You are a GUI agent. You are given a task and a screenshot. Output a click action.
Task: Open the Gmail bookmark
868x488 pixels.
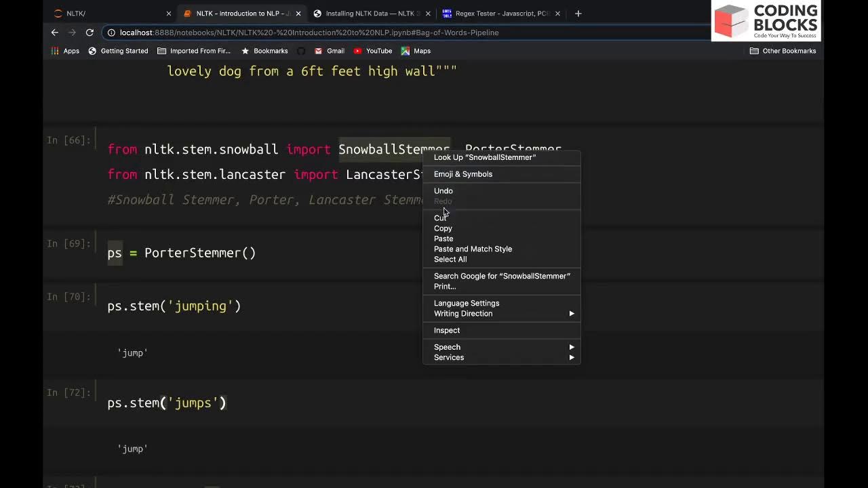(x=330, y=51)
